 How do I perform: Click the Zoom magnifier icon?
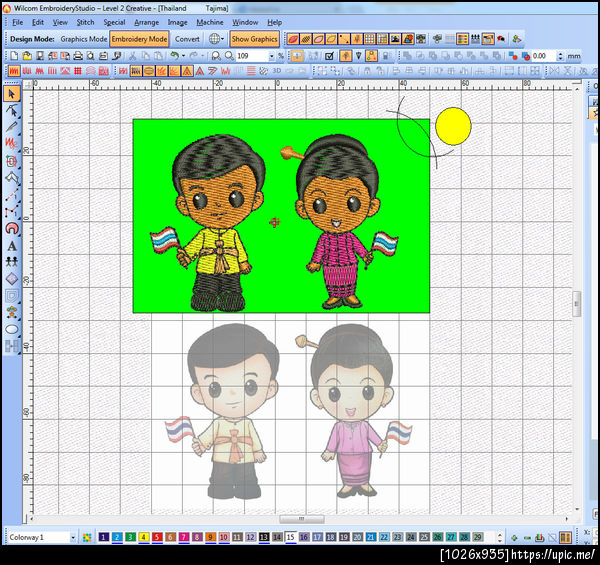(x=229, y=56)
